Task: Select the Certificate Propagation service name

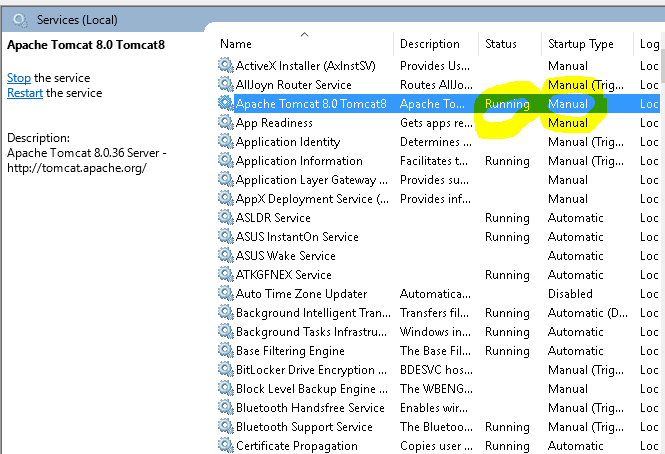Action: [296, 446]
